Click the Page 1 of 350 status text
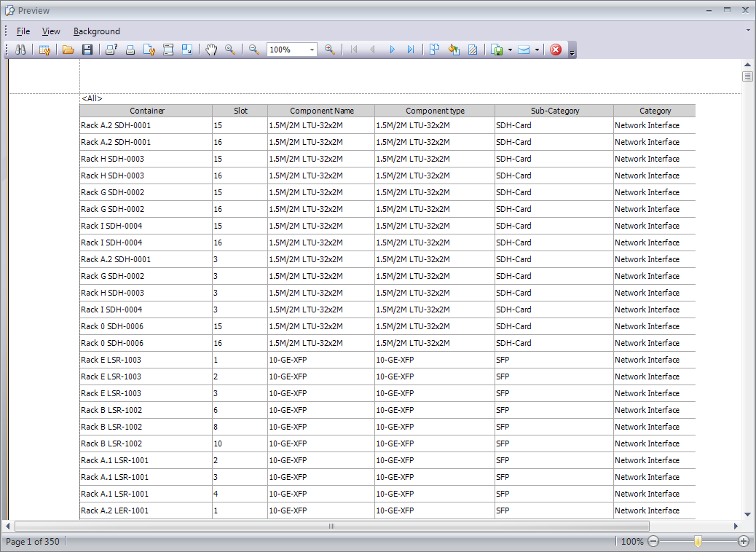 click(x=33, y=541)
